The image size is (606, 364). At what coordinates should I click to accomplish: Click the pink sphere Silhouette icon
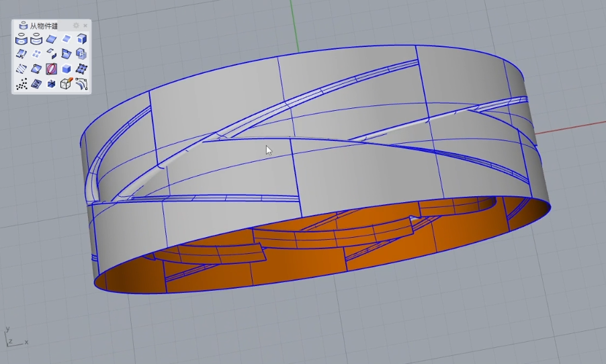tap(52, 69)
